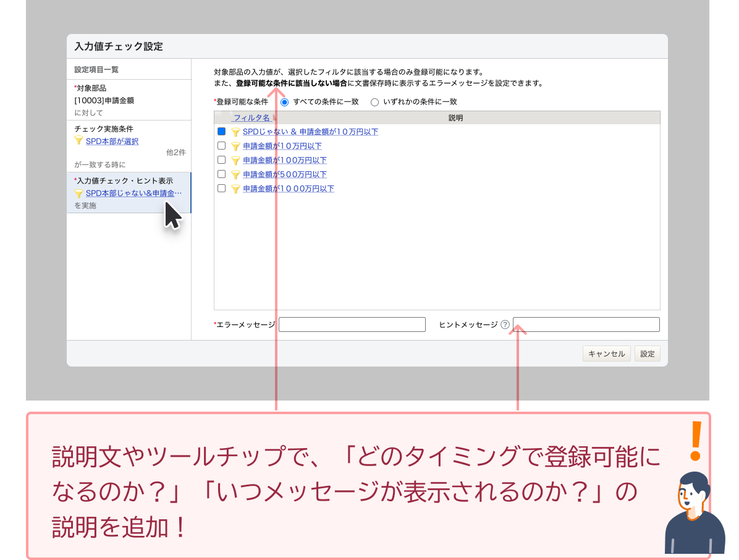The image size is (739, 560).
Task: Open 申請金額が100万円以下 filter link
Action: coord(285,160)
